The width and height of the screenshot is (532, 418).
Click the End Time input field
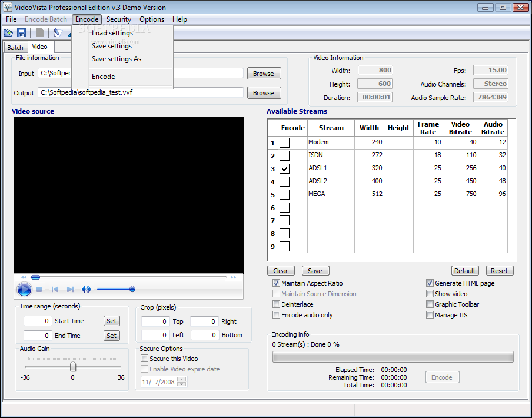(x=38, y=336)
